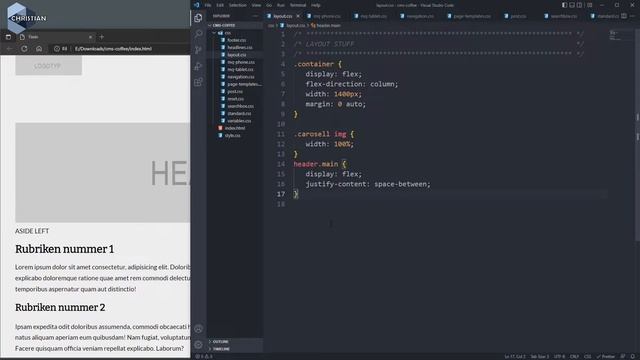The width and height of the screenshot is (640, 360).
Task: Change CRLF line ending in status bar
Action: pyautogui.click(x=574, y=356)
